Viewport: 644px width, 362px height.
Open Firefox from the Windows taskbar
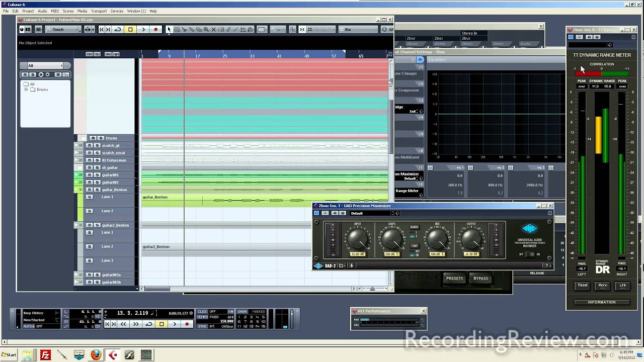96,355
